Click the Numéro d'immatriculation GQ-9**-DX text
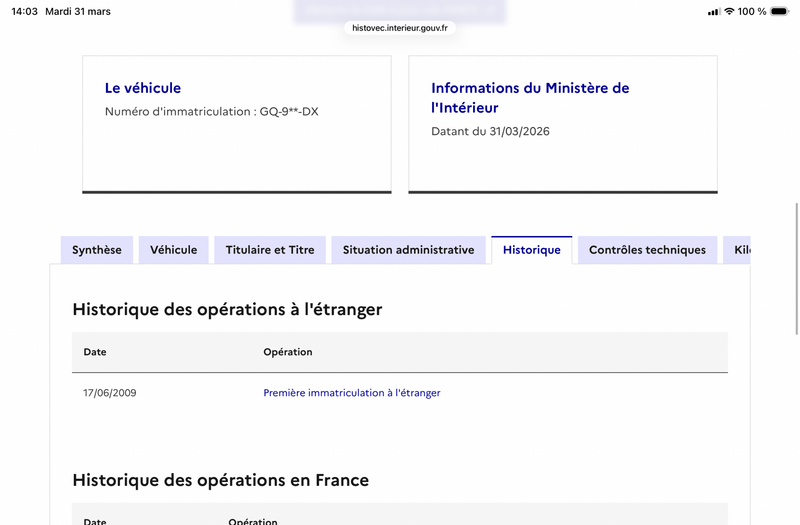The image size is (800, 525). 212,111
